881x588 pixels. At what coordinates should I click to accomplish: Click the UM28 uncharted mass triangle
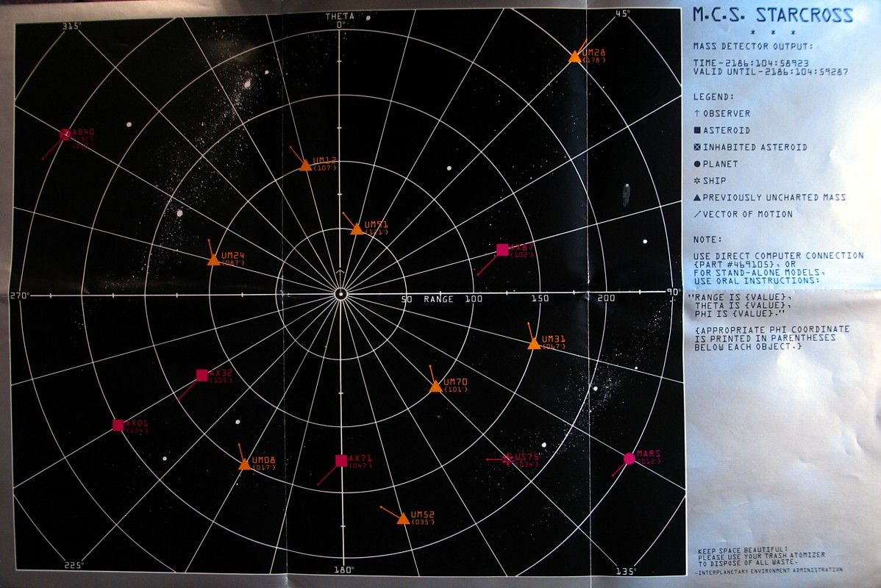pyautogui.click(x=574, y=57)
